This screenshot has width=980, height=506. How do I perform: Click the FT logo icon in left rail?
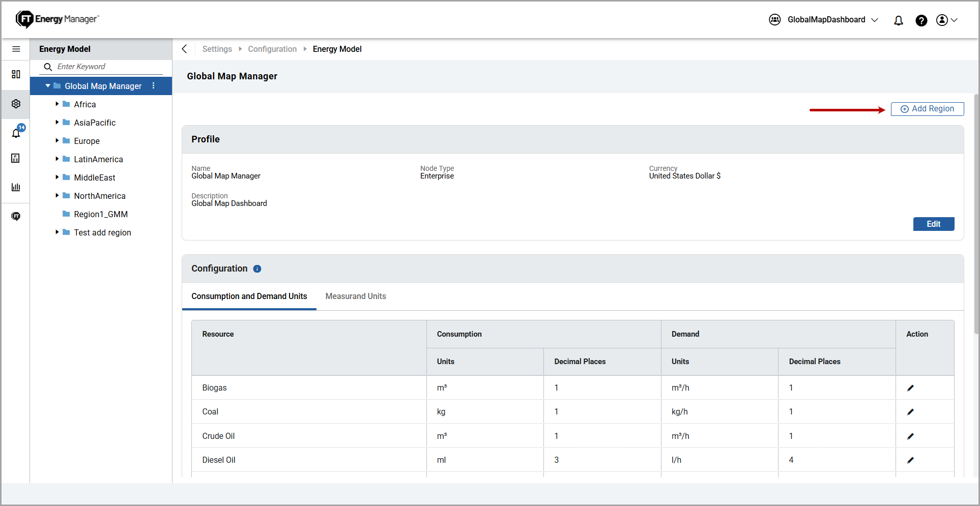pyautogui.click(x=16, y=216)
